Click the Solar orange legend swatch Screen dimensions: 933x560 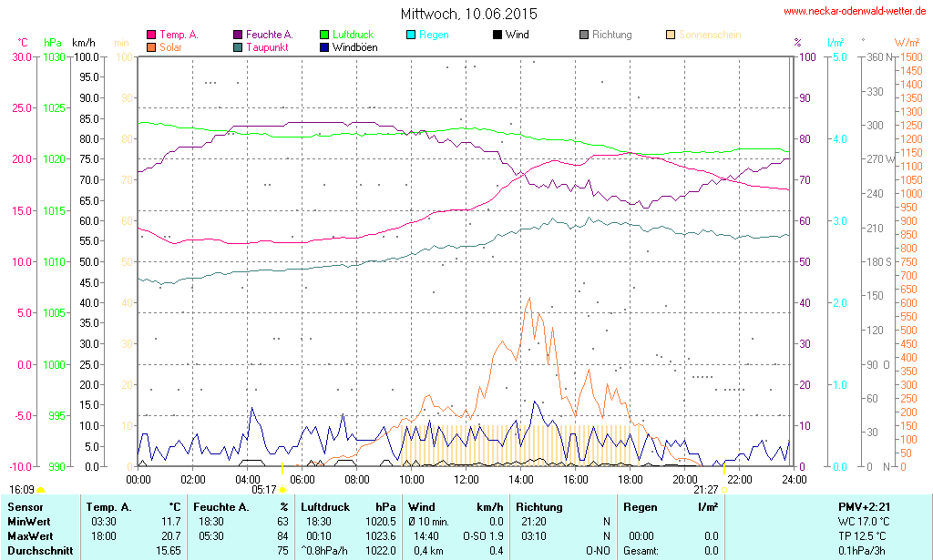click(151, 47)
